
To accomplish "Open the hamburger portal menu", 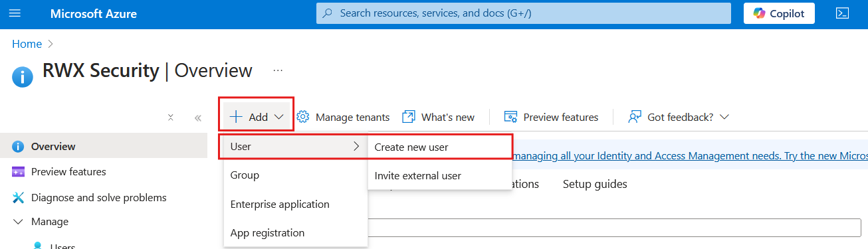I will tap(15, 13).
